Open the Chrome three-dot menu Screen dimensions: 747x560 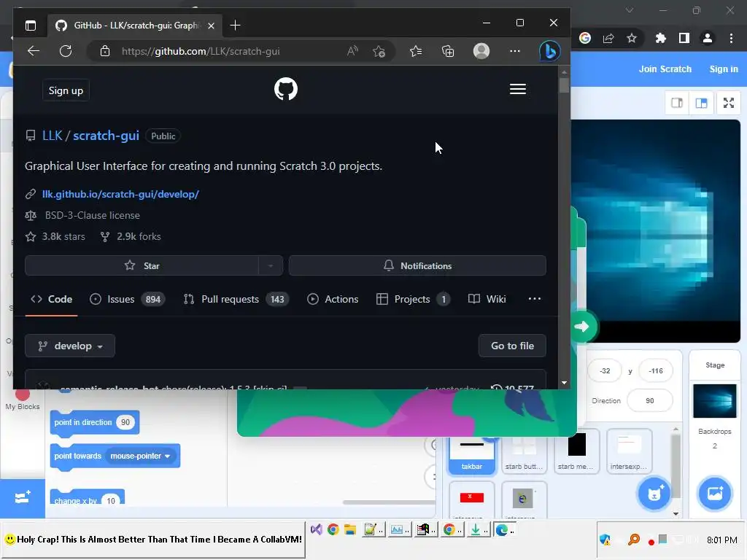point(731,38)
